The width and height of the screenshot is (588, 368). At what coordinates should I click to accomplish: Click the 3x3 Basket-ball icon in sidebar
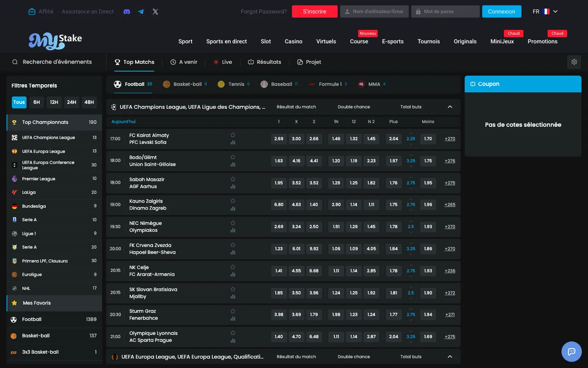(13, 352)
